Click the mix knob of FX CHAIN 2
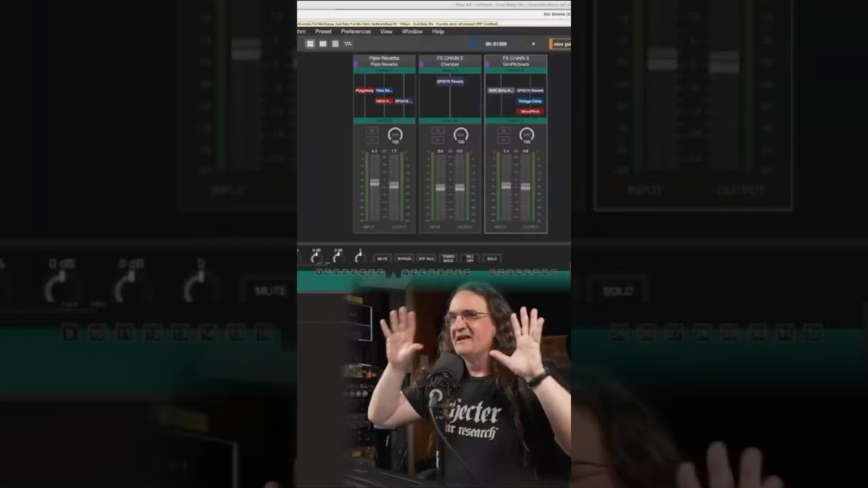The image size is (868, 488). pyautogui.click(x=460, y=134)
